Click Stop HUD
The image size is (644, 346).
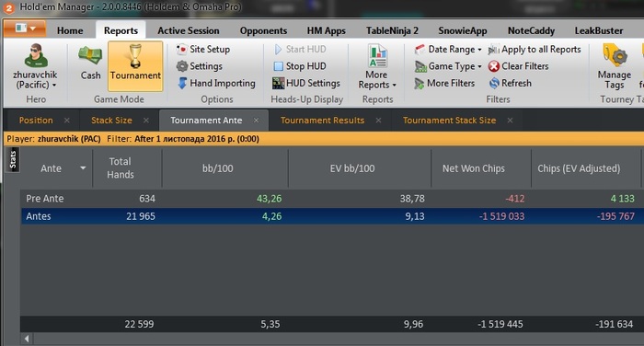point(300,66)
